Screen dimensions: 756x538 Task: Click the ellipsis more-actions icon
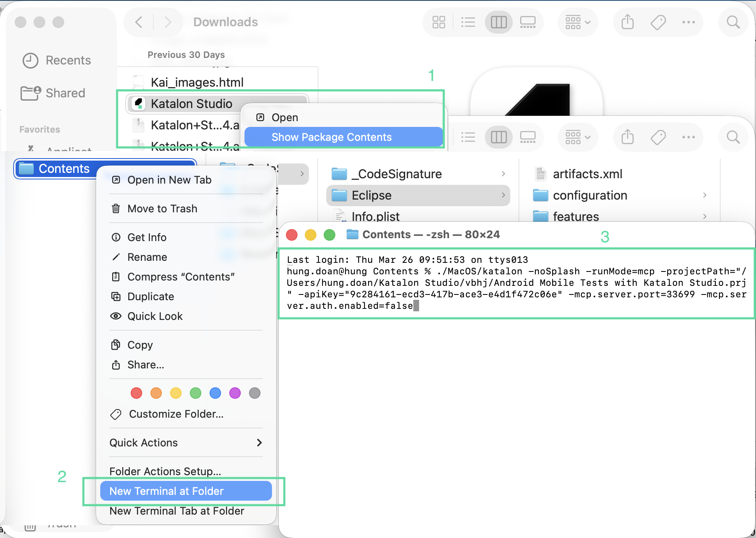[689, 22]
